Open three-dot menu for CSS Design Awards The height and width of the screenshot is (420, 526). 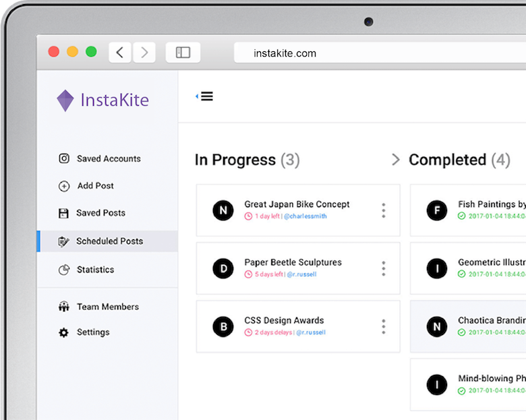pyautogui.click(x=383, y=326)
